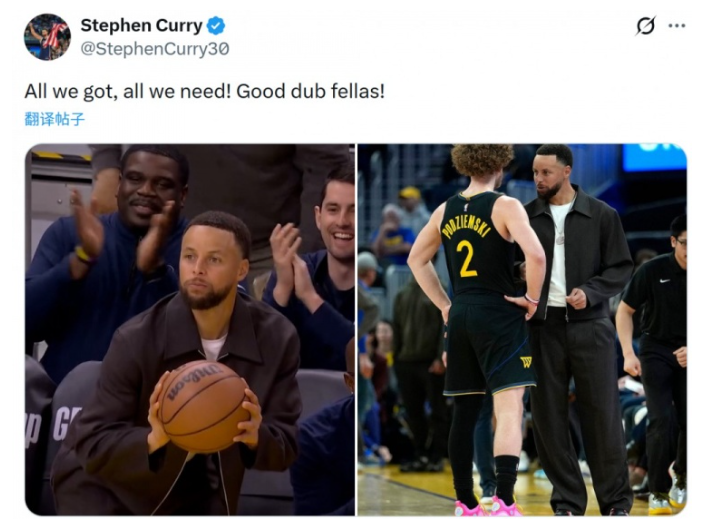Screen dimensions: 701x525
Task: Click the 'Good dub fellas!' text
Action: point(310,91)
